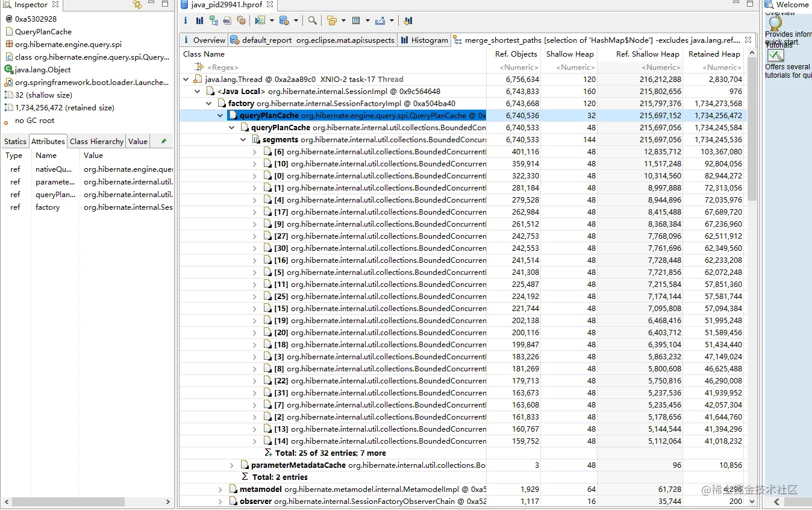Viewport: 812px width, 510px height.
Task: Click the export toolbar icon
Action: [x=380, y=20]
